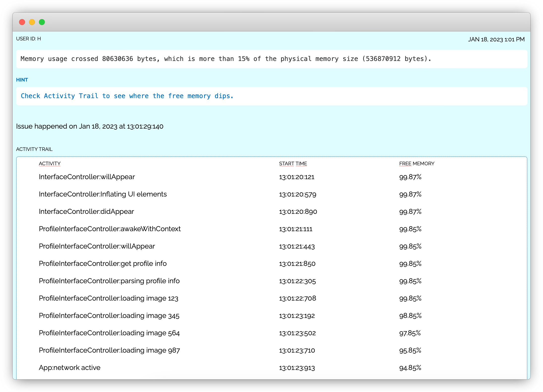Select ProfileInterfaceController:awakeWithContext row

[x=109, y=229]
